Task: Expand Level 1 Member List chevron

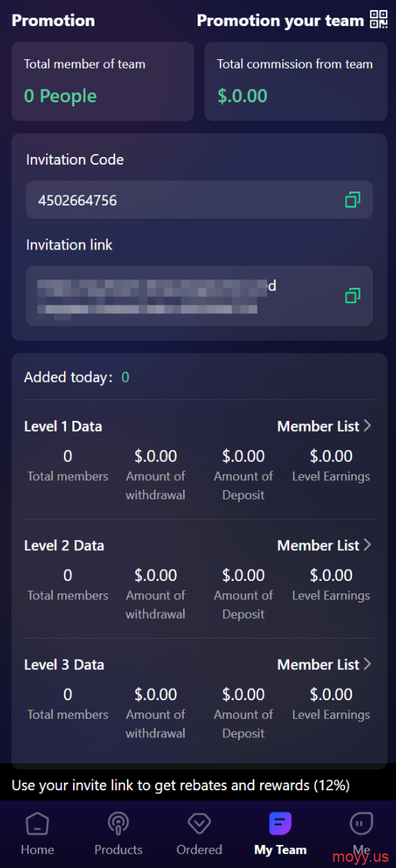Action: coord(367,426)
